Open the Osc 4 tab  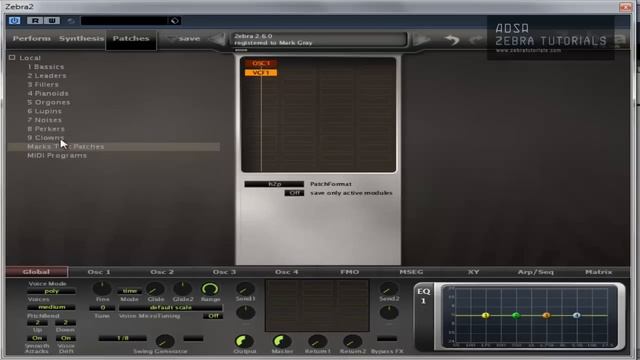(287, 272)
